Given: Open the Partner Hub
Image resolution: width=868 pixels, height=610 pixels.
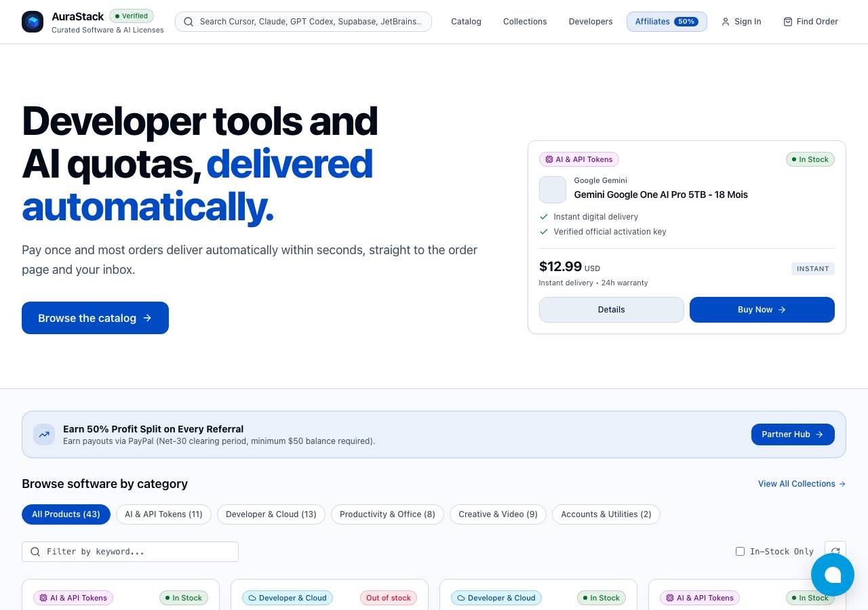Looking at the screenshot, I should point(793,434).
